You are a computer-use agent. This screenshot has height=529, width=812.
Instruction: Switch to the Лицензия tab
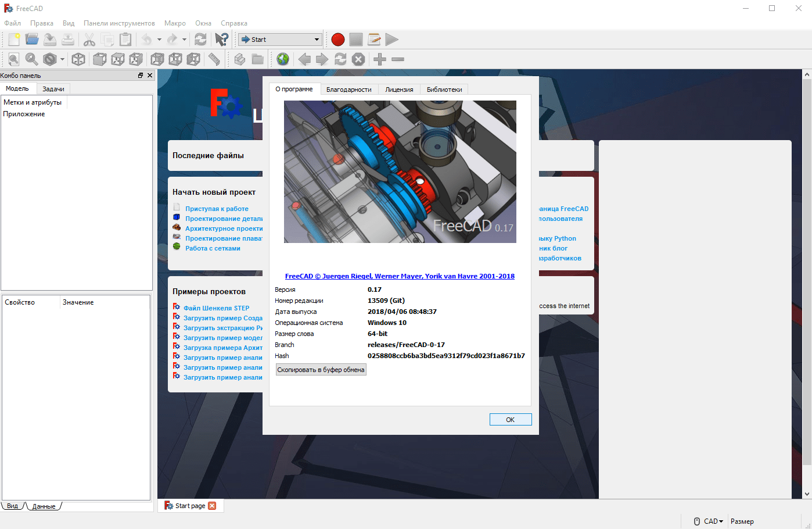[x=399, y=90]
